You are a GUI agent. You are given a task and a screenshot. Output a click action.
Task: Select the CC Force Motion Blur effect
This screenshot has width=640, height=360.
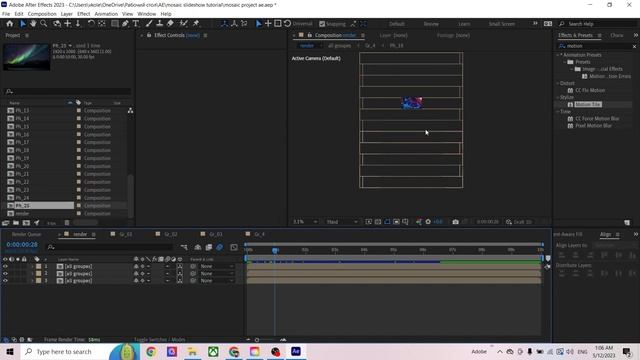(597, 118)
